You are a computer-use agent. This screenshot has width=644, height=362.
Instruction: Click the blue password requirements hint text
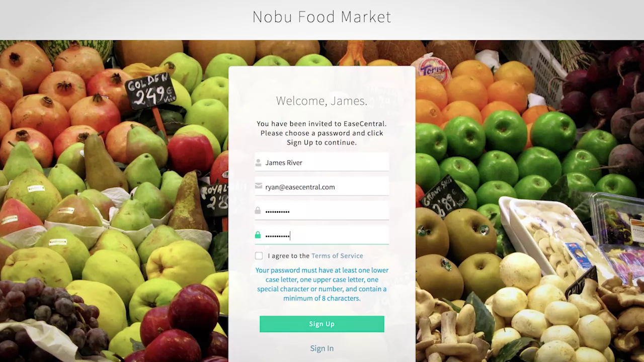tap(322, 284)
